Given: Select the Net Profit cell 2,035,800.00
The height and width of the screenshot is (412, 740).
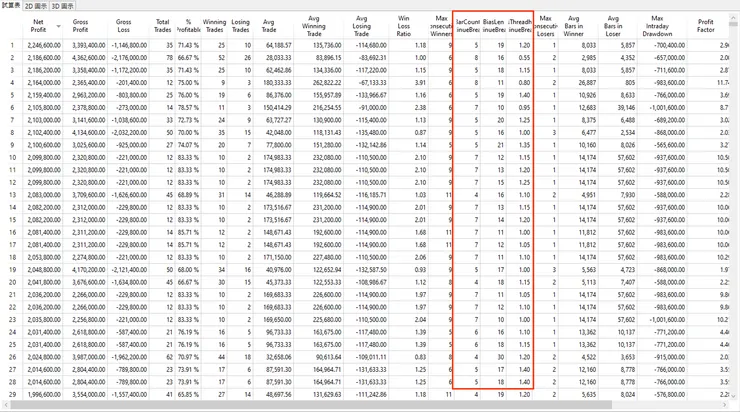Looking at the screenshot, I should [x=42, y=320].
